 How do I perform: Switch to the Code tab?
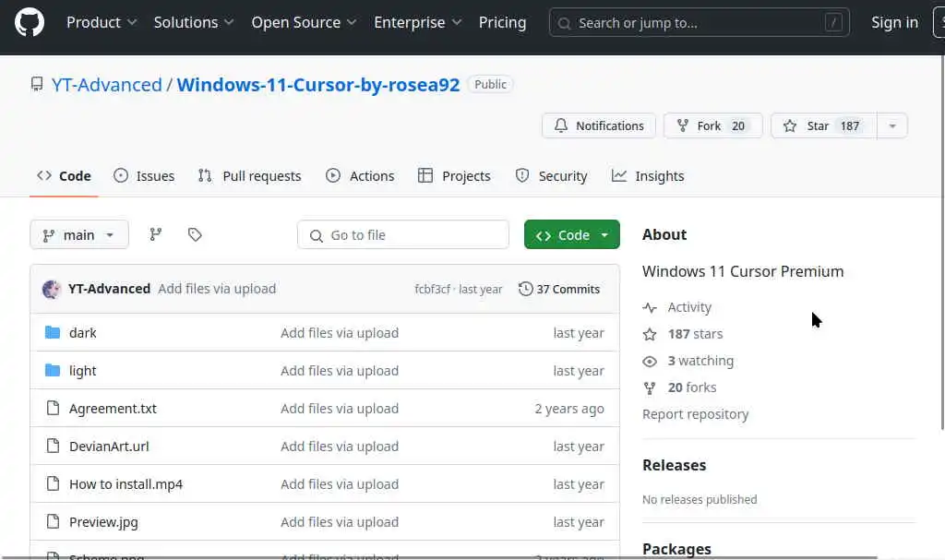pos(64,176)
